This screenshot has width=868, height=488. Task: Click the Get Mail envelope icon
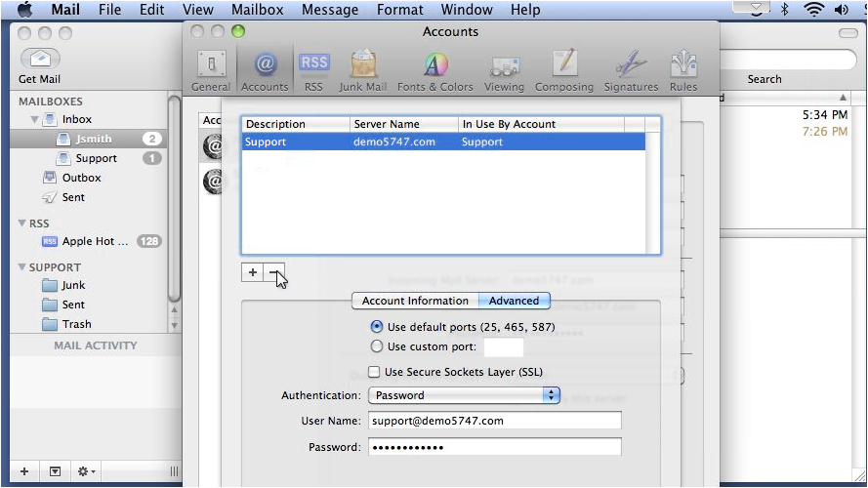point(40,59)
